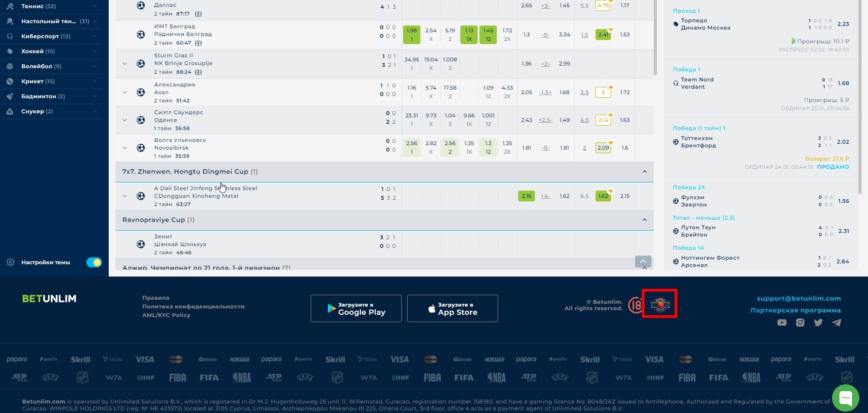
Task: Open Cricket icon in sidebar
Action: (x=10, y=81)
